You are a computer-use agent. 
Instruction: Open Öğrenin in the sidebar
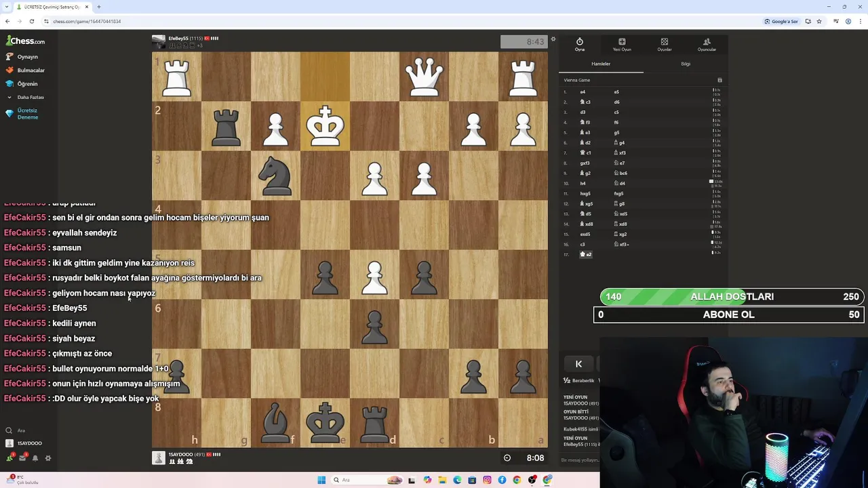point(22,84)
